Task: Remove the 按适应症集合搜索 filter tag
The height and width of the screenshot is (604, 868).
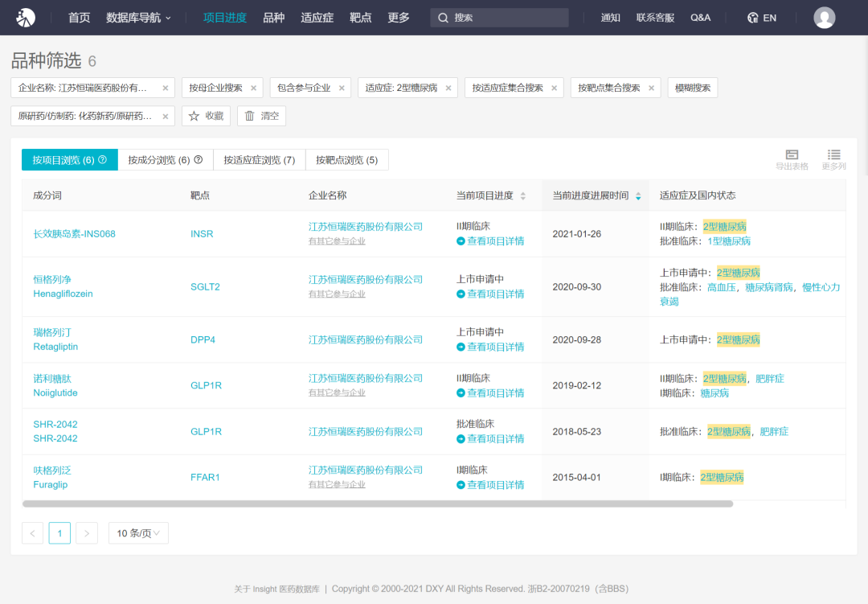Action: 554,88
